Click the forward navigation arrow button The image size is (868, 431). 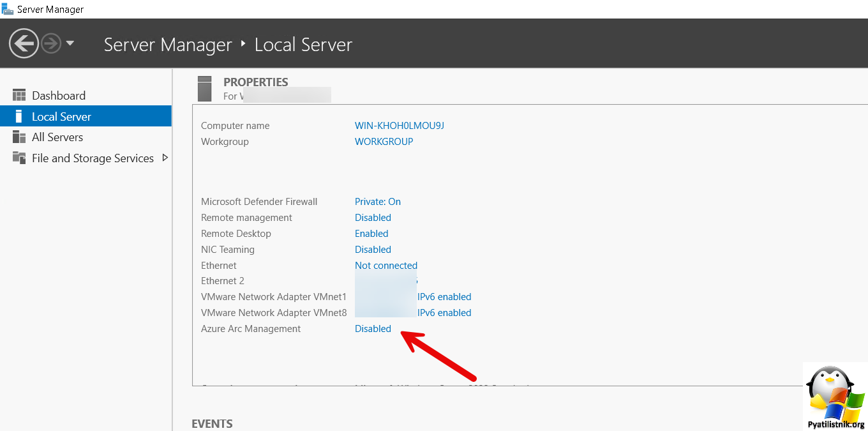pyautogui.click(x=51, y=44)
